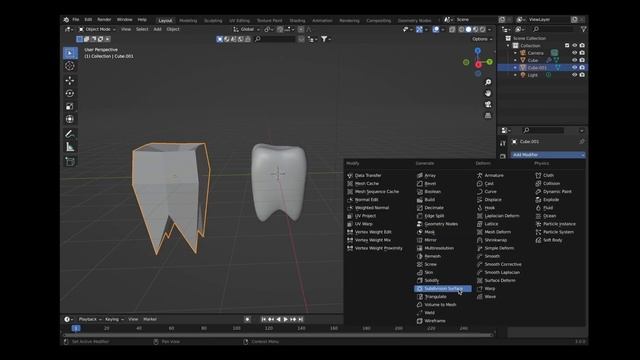Screen dimensions: 640x360
Task: Open the Marker menu in timeline
Action: (x=150, y=319)
